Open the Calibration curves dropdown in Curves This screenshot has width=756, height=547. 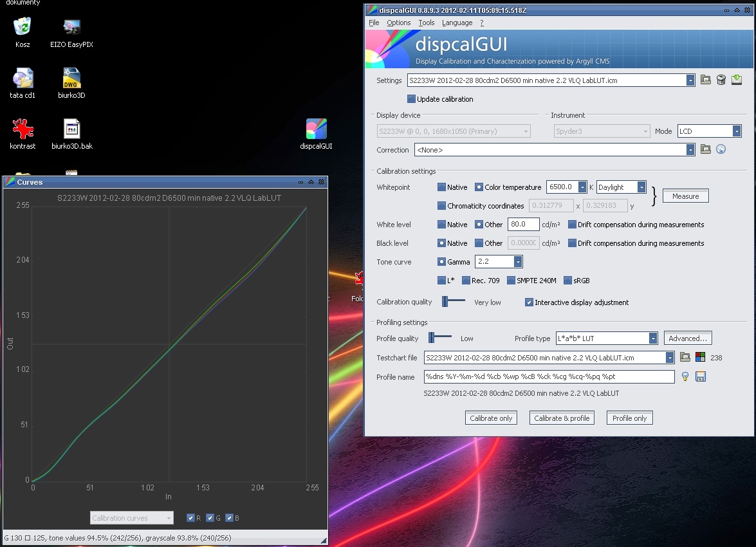click(x=131, y=518)
